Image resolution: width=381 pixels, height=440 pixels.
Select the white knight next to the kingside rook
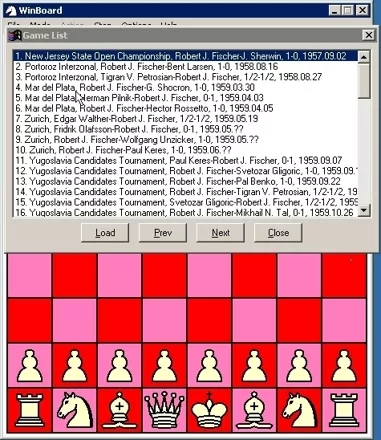(x=299, y=410)
